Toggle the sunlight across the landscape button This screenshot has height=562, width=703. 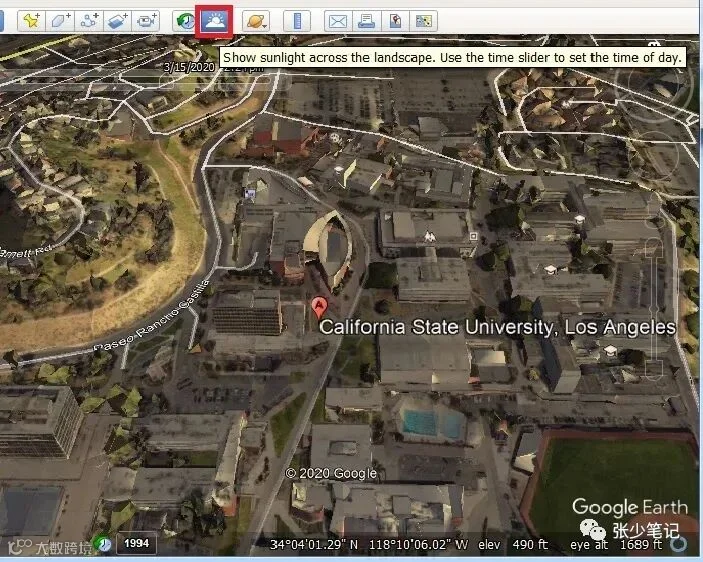coord(214,21)
